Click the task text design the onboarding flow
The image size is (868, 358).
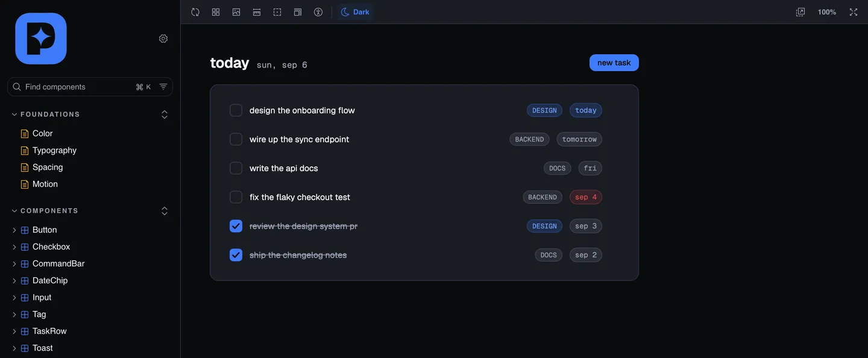point(302,110)
